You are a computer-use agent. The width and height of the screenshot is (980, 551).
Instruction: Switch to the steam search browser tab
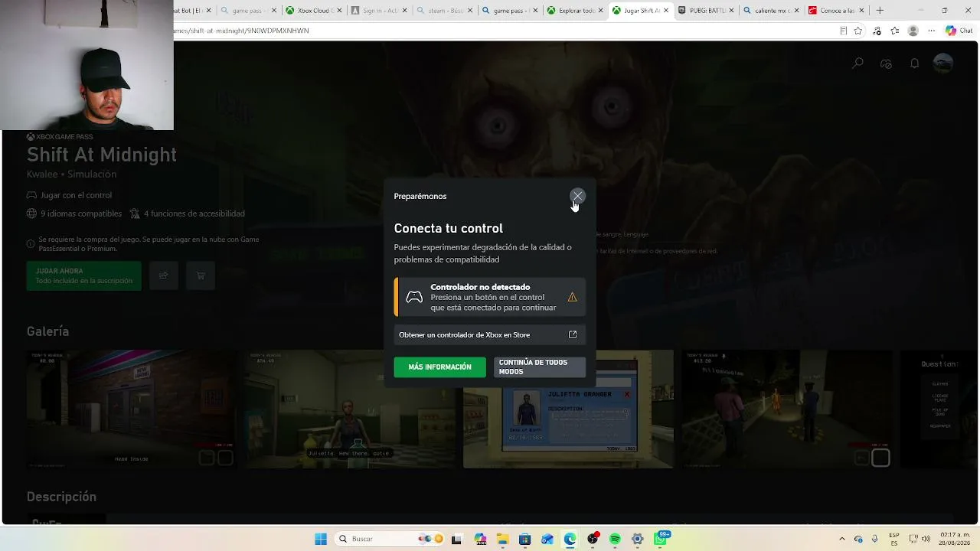click(x=444, y=11)
